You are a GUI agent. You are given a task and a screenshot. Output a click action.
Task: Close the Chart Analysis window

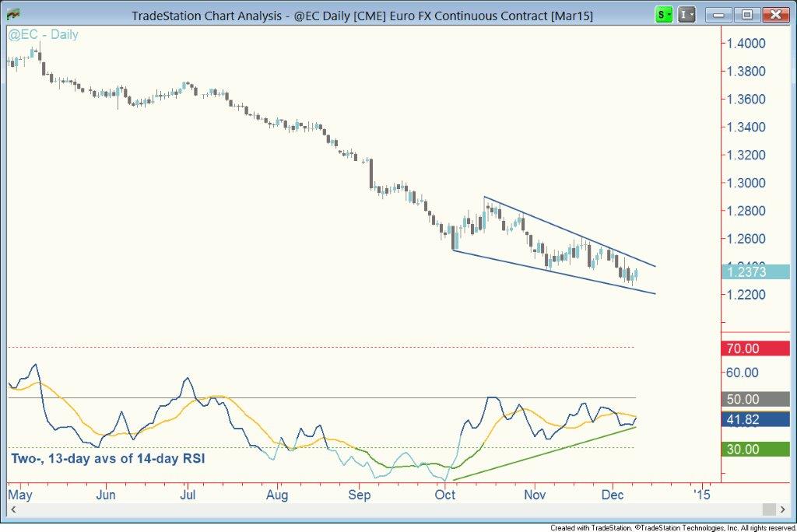tap(774, 14)
